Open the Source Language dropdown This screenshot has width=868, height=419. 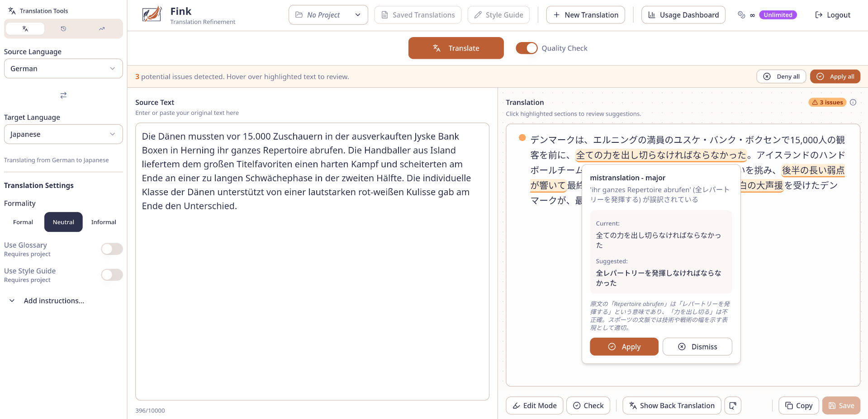[63, 68]
